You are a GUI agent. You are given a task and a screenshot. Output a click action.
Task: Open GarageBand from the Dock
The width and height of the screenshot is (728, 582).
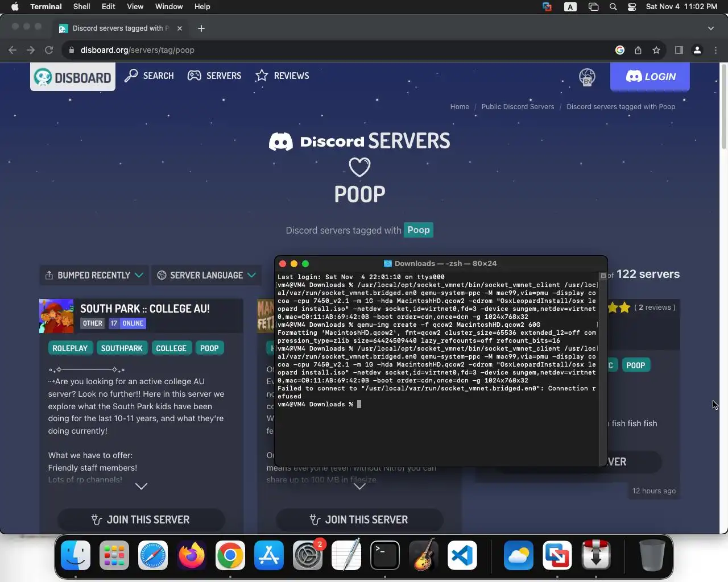pos(424,555)
